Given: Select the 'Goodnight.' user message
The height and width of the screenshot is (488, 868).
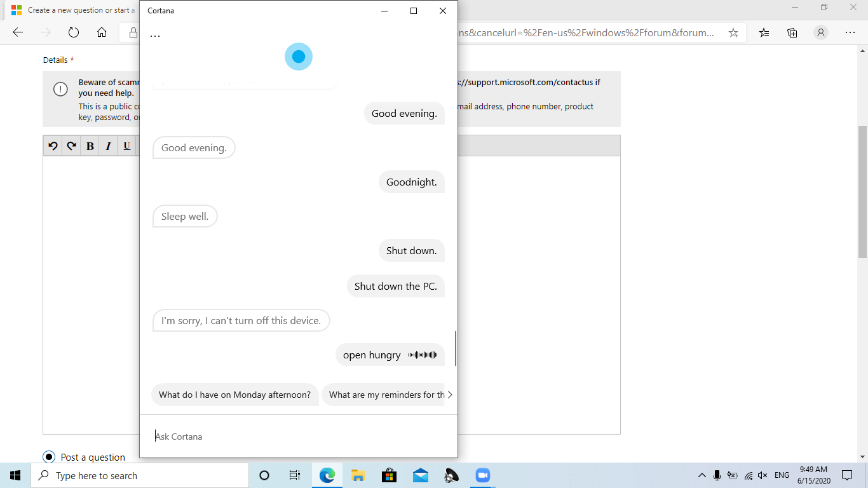Looking at the screenshot, I should tap(412, 182).
